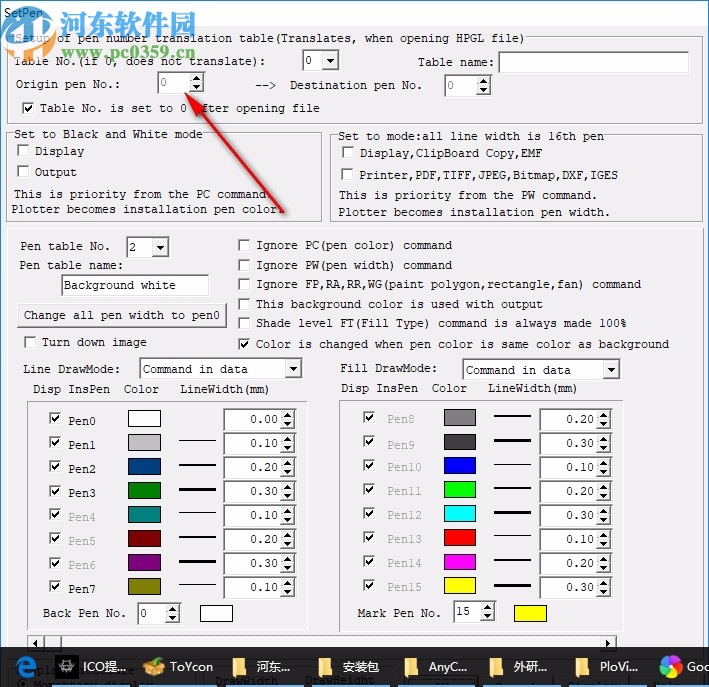Image resolution: width=709 pixels, height=687 pixels.
Task: Toggle Pen15 display checkbox
Action: [369, 585]
